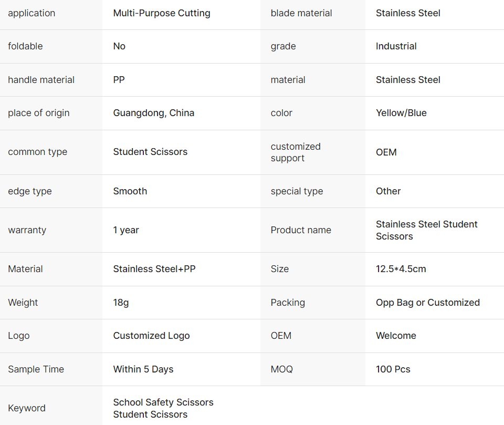Viewport: 504px width, 425px height.
Task: Select the "Customized Logo" value cell
Action: pos(152,336)
